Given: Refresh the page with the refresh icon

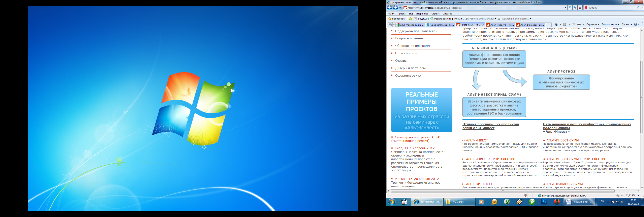Looking at the screenshot, I should [x=575, y=8].
